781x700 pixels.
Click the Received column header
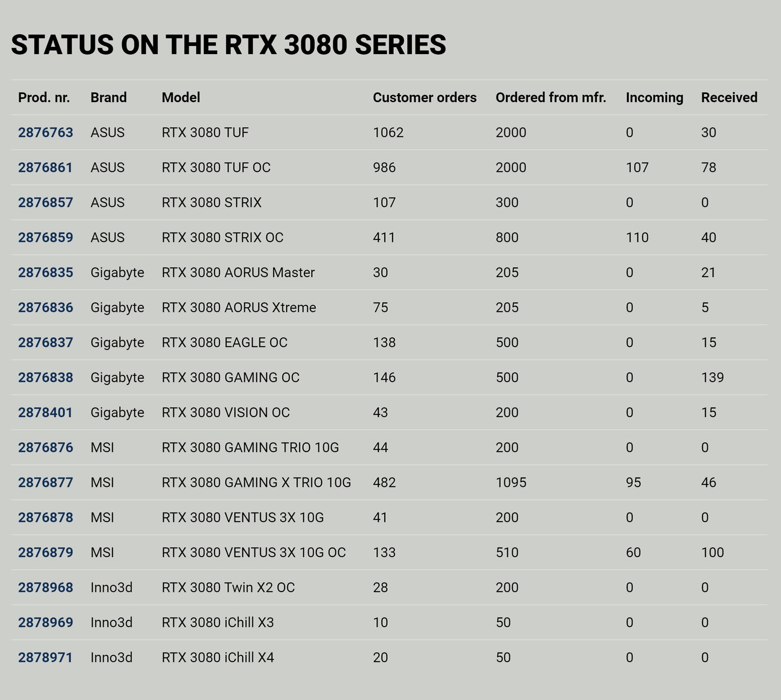coord(729,98)
